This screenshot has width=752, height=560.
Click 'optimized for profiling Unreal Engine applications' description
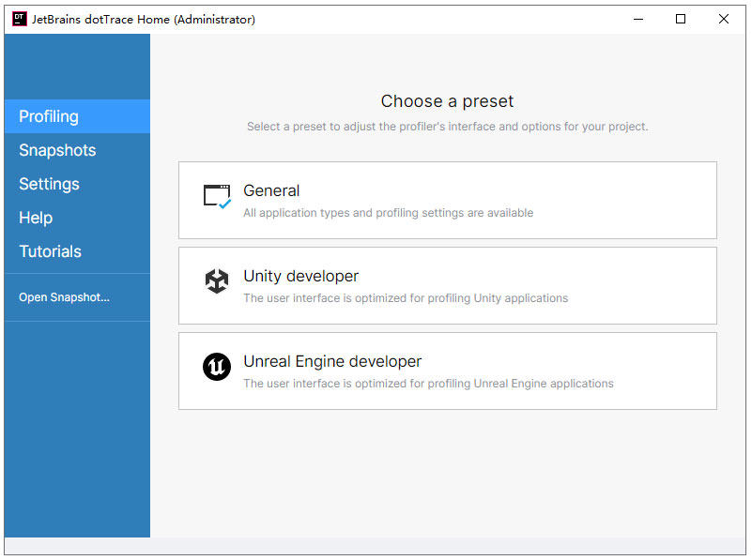428,384
